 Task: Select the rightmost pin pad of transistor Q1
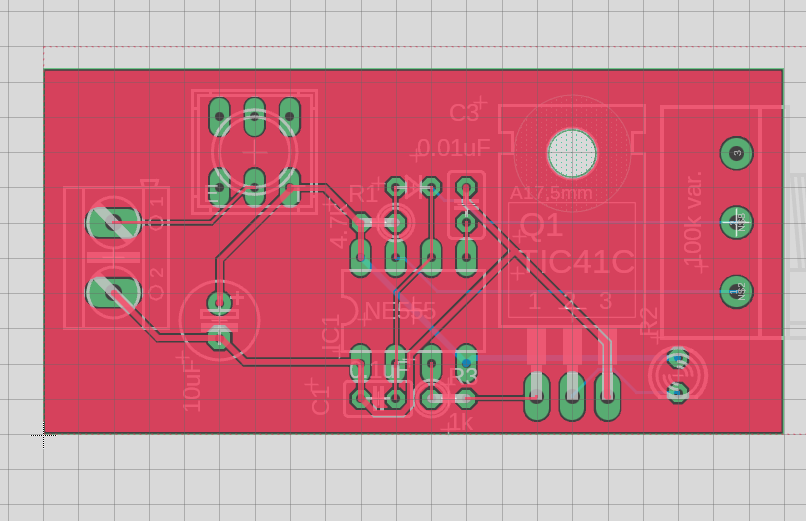606,395
